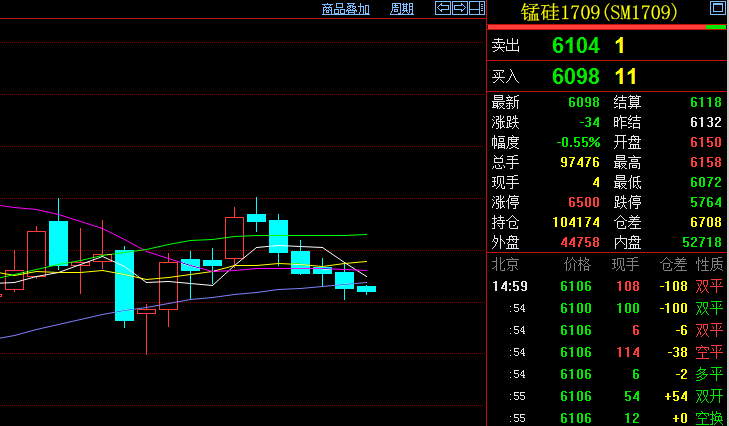
Task: Click the 持仓 value 104174
Action: pyautogui.click(x=576, y=222)
